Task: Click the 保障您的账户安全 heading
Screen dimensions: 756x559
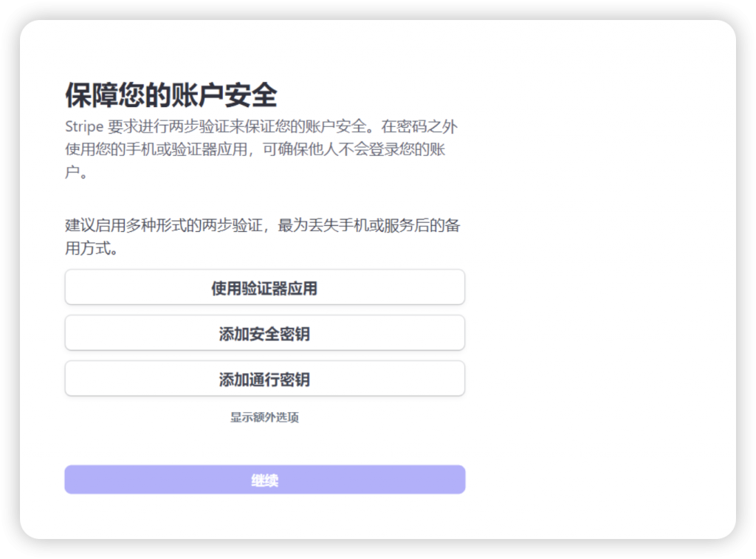Action: [171, 95]
